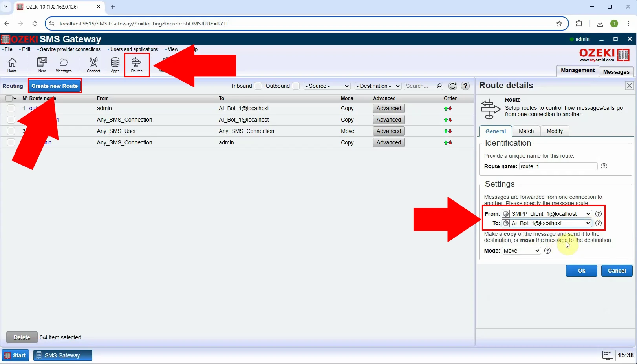Toggle the Inbound filter checkbox
The image size is (637, 364).
tap(258, 86)
